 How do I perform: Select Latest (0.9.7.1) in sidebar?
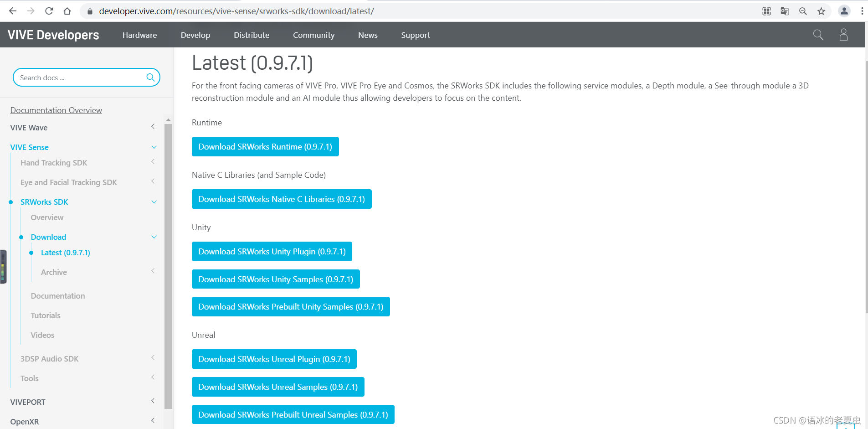66,253
